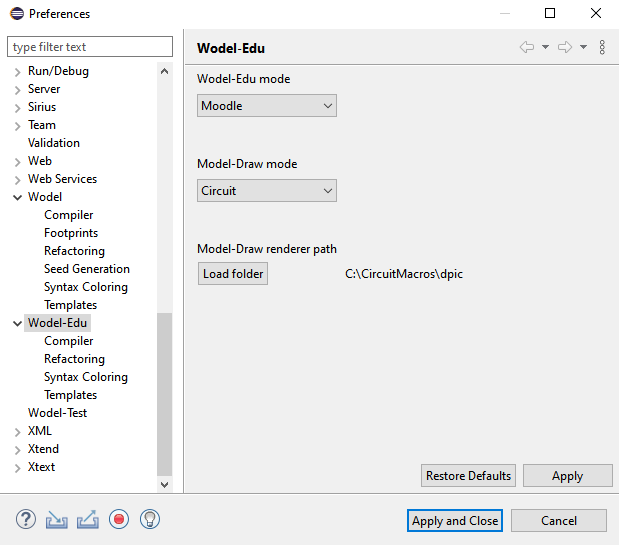Screen dimensions: 619x545
Task: Maximize the Preferences window
Action: (x=550, y=13)
